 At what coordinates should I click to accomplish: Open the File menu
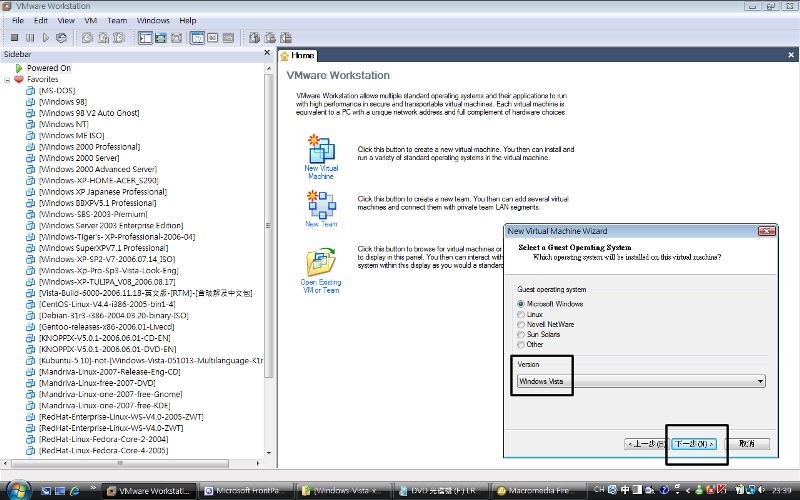tap(18, 20)
